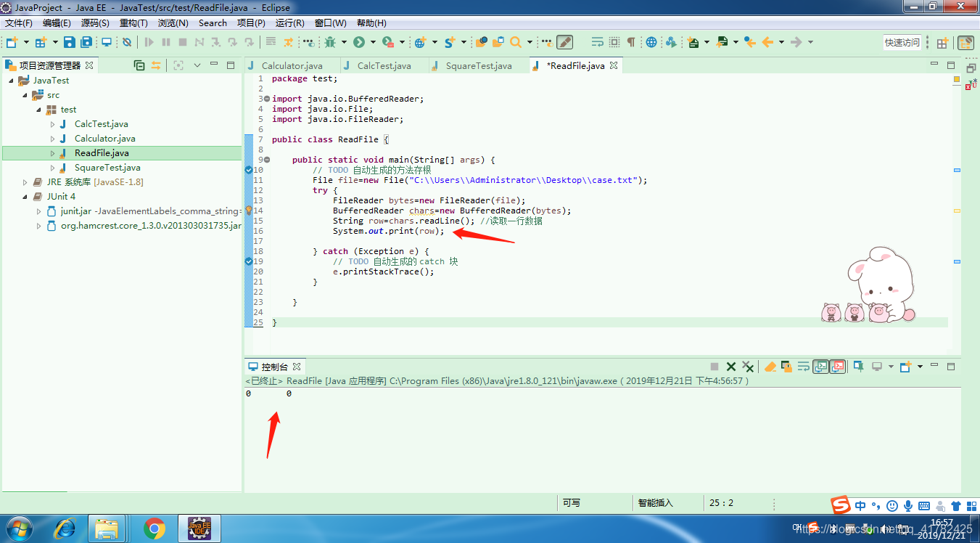This screenshot has height=543, width=980.
Task: Expand the JRE 系统库 node
Action: tap(25, 182)
